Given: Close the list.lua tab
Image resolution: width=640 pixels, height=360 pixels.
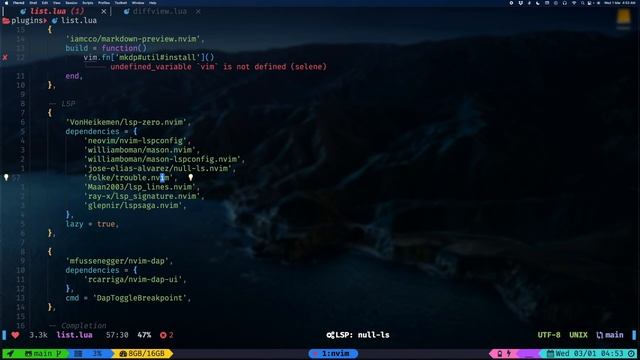Looking at the screenshot, I should (104, 11).
